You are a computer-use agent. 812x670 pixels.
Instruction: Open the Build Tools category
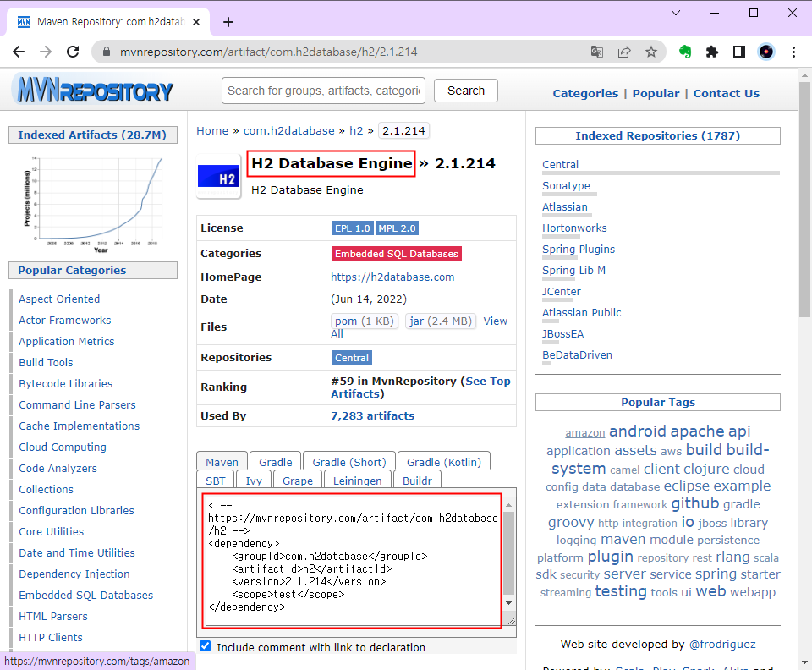[46, 362]
